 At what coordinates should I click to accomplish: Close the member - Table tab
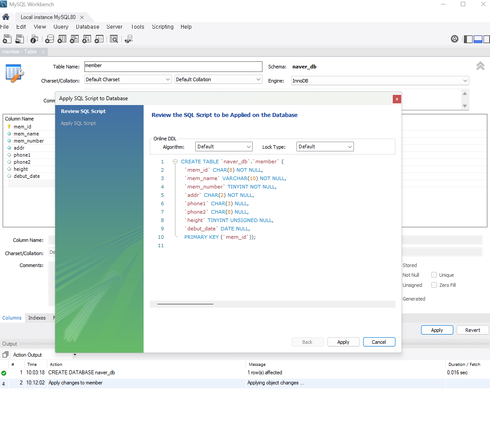(x=43, y=52)
